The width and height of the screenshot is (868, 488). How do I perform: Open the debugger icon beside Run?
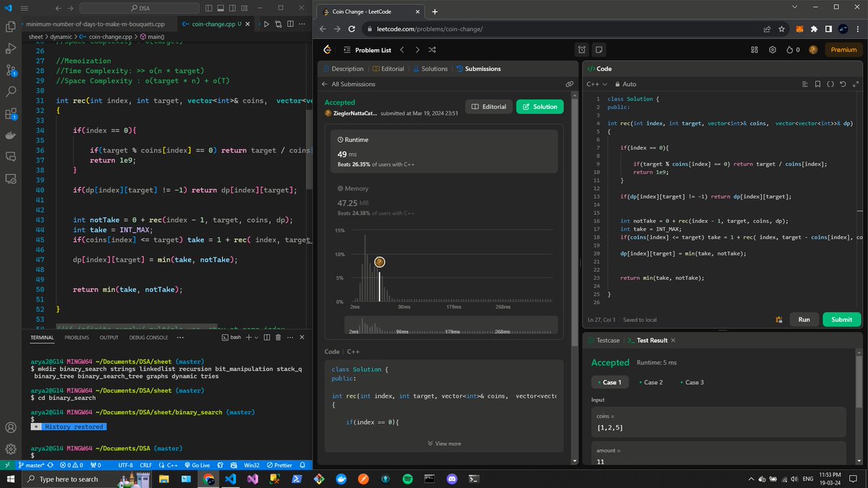point(779,319)
